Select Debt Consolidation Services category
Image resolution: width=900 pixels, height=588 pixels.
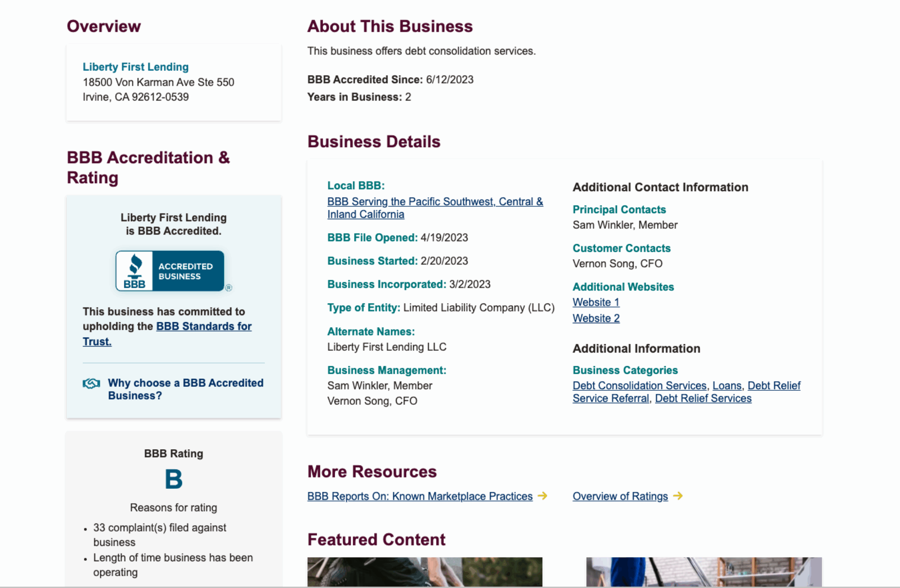pos(639,386)
